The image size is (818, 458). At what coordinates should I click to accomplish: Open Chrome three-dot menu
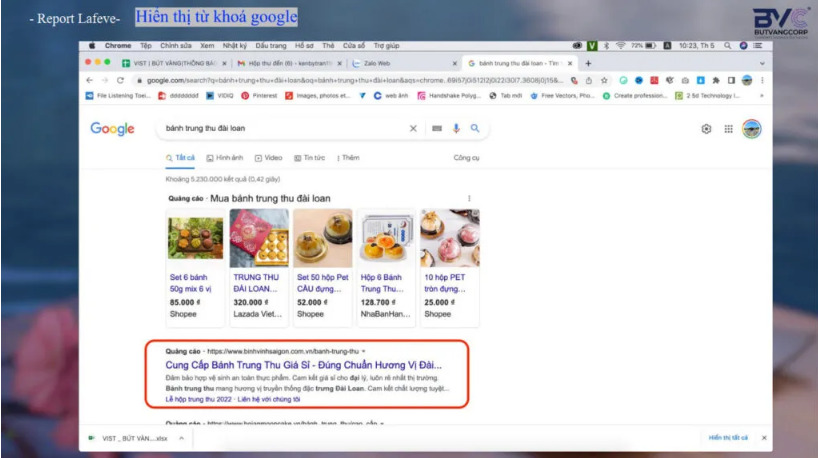click(762, 80)
